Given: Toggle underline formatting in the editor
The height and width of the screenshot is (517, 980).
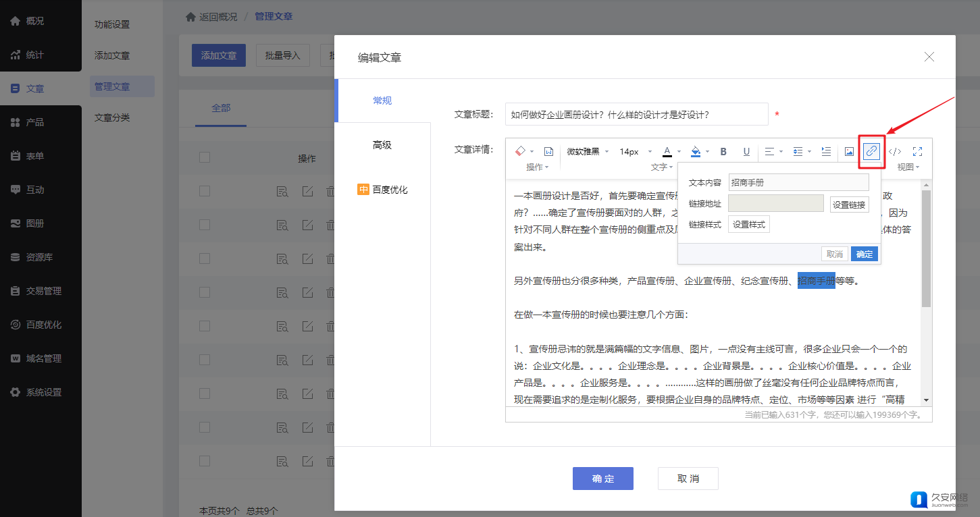Looking at the screenshot, I should [x=746, y=152].
